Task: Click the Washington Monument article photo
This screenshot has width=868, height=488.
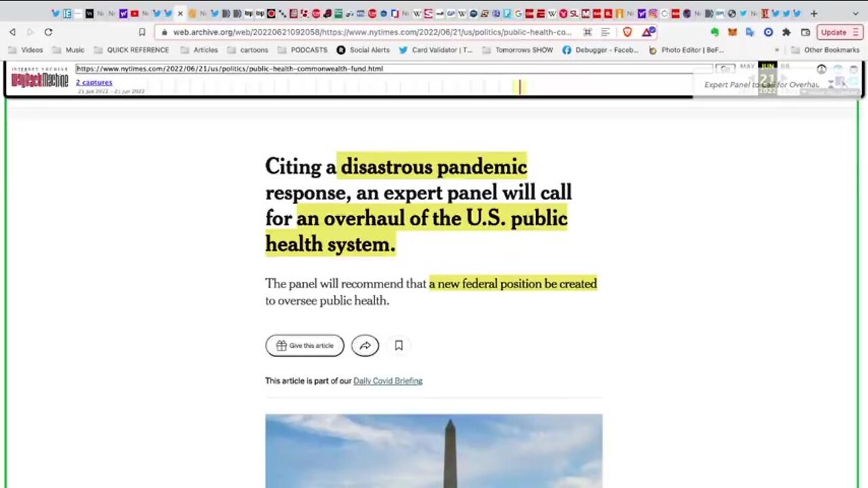Action: point(434,451)
